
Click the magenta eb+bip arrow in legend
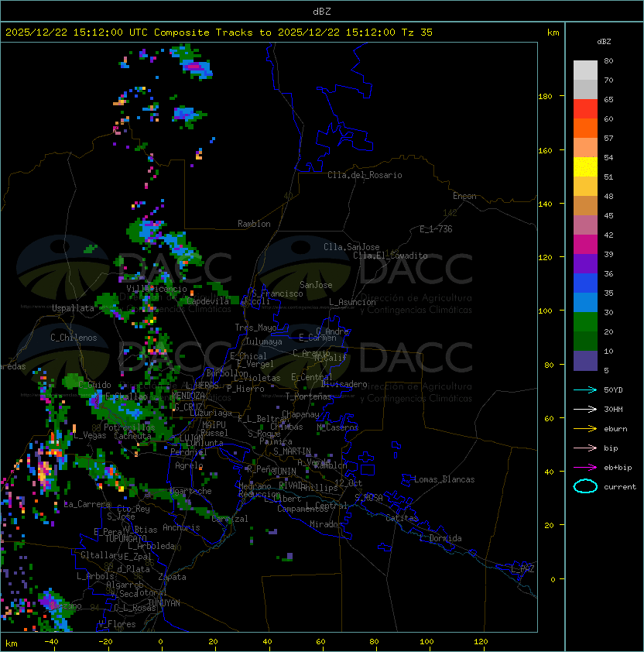click(585, 468)
